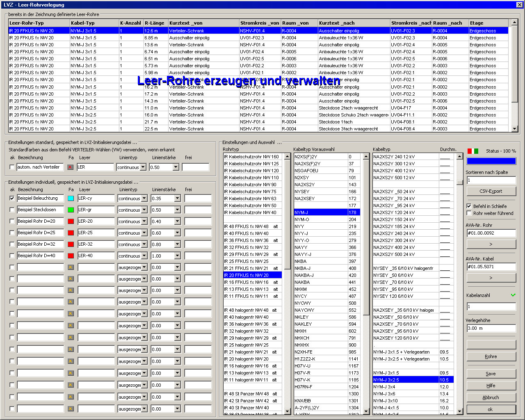Click the Rohre button
The height and width of the screenshot is (420, 525).
click(x=491, y=356)
